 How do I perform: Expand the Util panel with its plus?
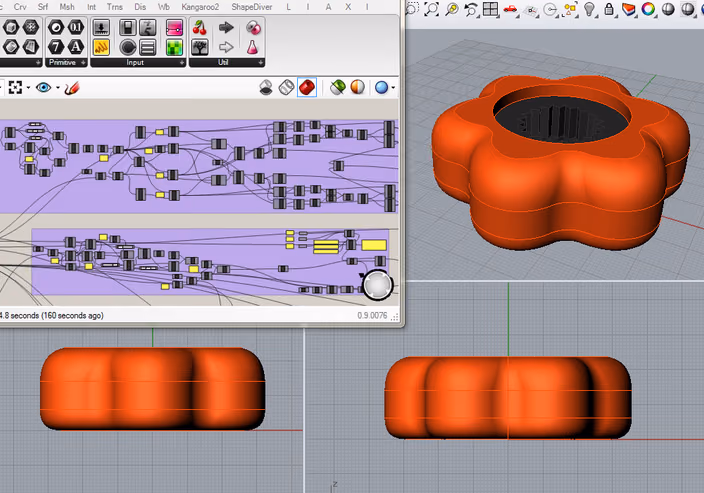[261, 62]
